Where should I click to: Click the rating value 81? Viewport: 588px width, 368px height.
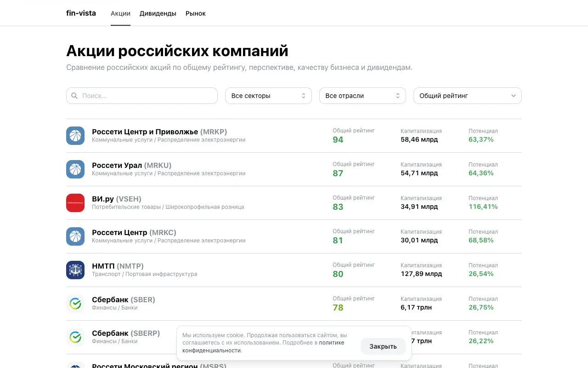[x=338, y=241]
